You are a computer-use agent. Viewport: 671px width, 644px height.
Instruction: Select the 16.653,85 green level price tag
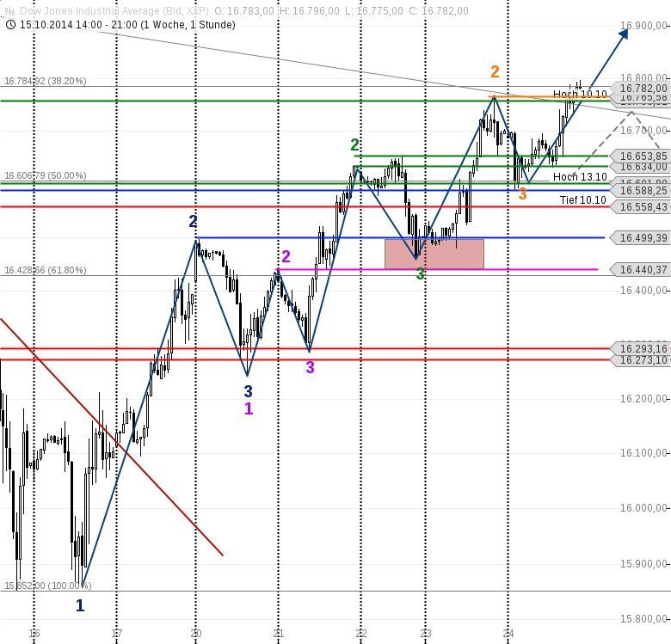point(642,156)
